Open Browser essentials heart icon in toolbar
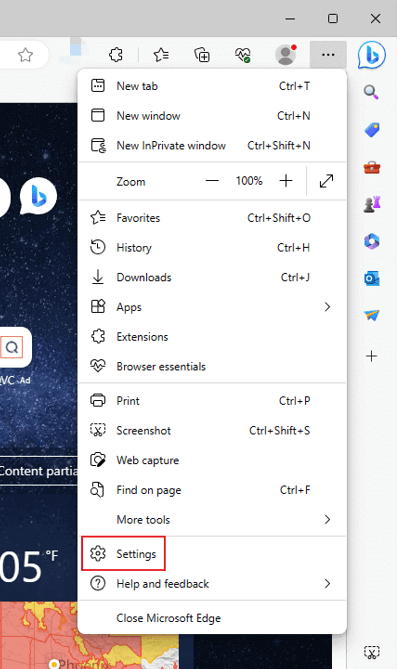397x669 pixels. 242,55
